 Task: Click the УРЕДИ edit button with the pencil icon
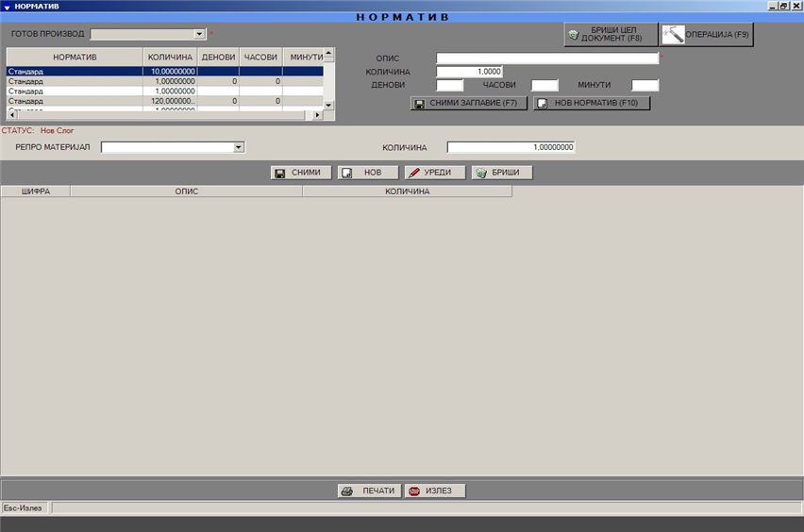coord(435,173)
